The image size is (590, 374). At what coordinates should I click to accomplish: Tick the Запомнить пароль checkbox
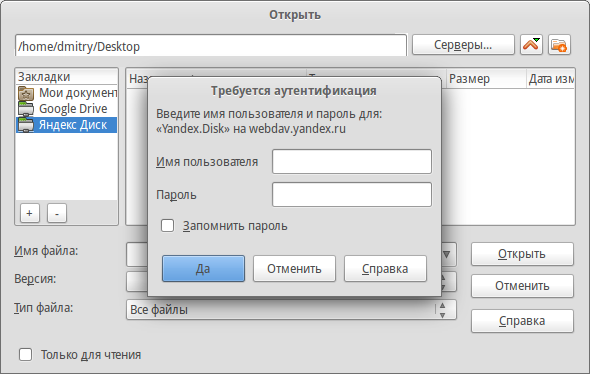(x=167, y=226)
